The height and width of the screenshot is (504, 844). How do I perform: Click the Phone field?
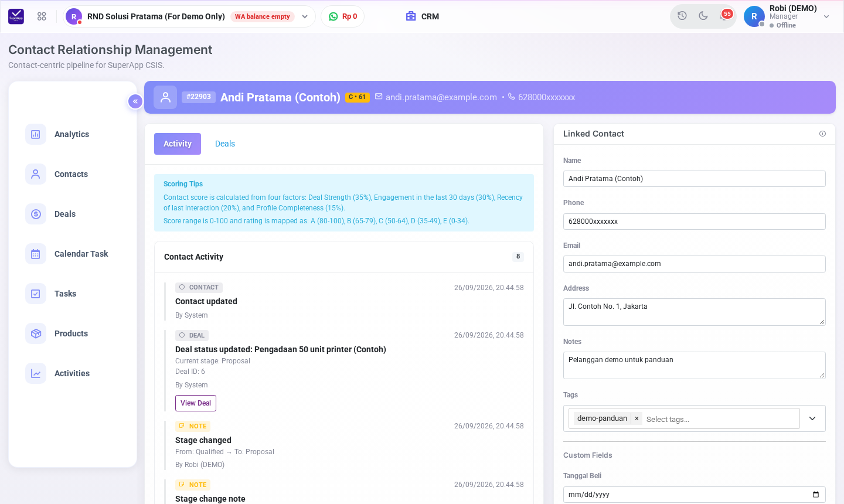pos(695,222)
